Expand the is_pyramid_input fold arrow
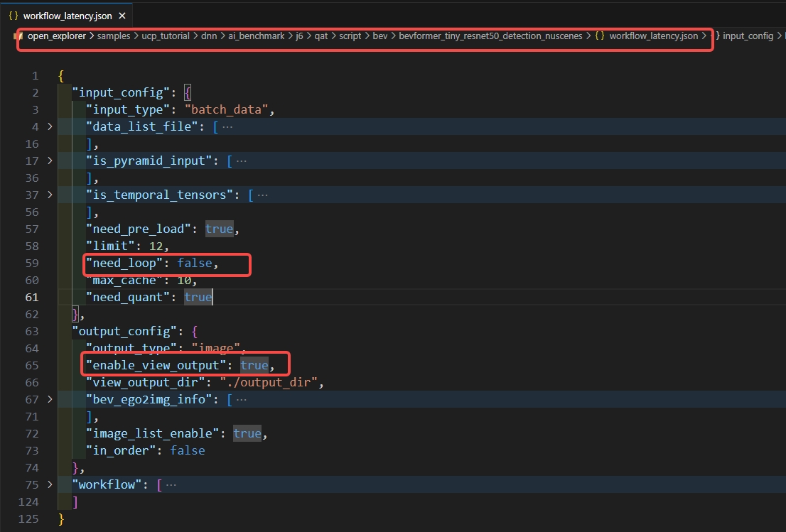Screen dimensions: 786x532 49,161
